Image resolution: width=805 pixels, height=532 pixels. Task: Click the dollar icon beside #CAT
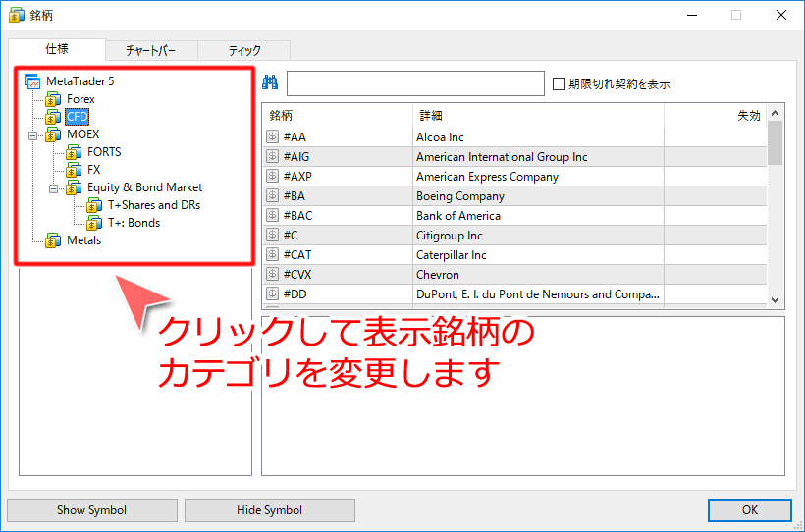point(272,254)
